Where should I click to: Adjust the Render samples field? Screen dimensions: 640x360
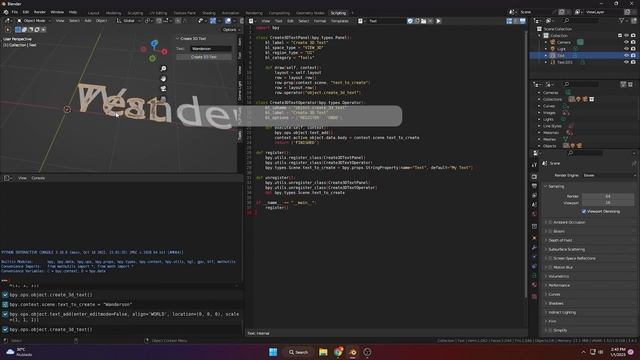tap(608, 196)
